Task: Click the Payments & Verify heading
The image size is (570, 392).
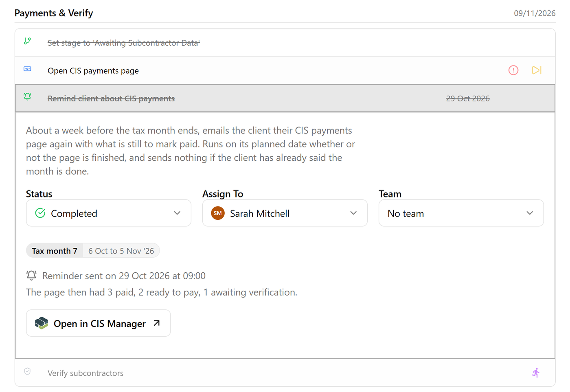Action: pos(54,13)
